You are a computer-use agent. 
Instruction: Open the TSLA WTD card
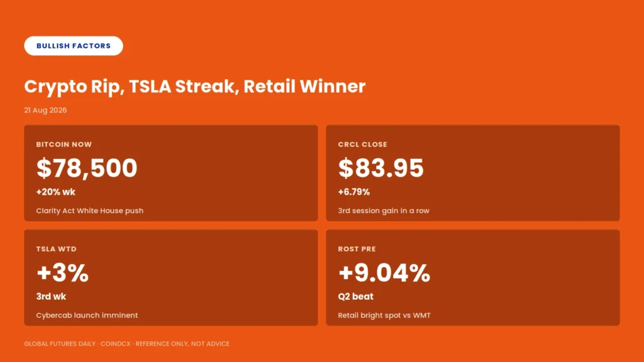[x=171, y=278]
